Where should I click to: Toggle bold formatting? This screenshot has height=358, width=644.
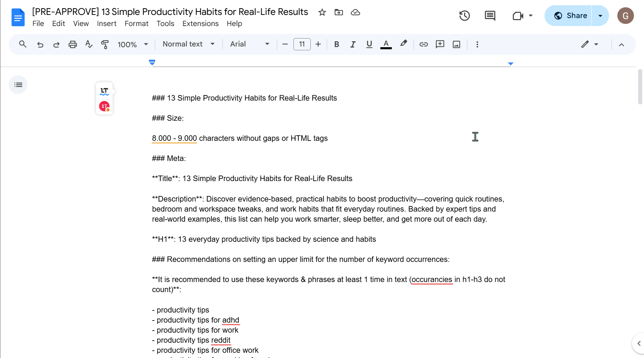[336, 44]
